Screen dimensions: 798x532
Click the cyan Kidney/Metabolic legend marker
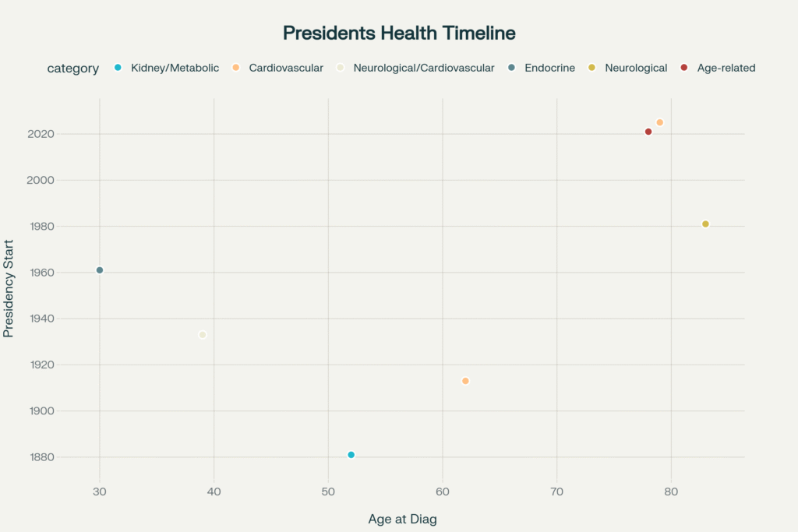[x=118, y=68]
